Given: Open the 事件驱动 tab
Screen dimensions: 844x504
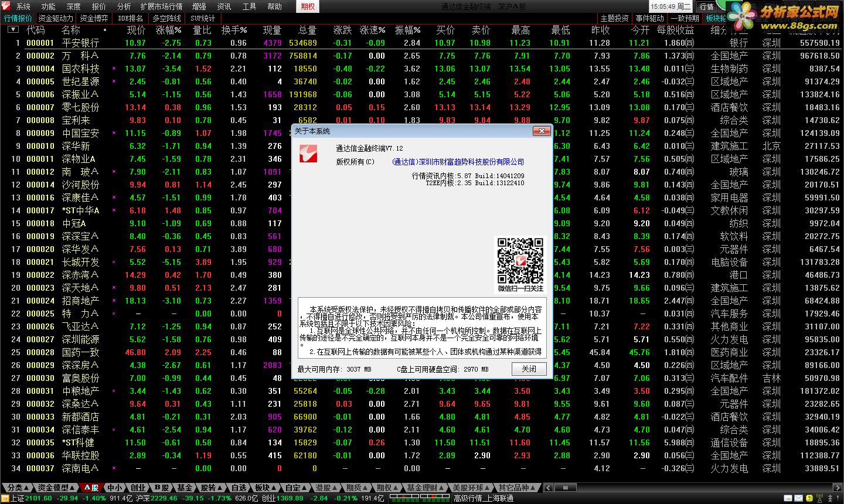Looking at the screenshot, I should (x=649, y=18).
